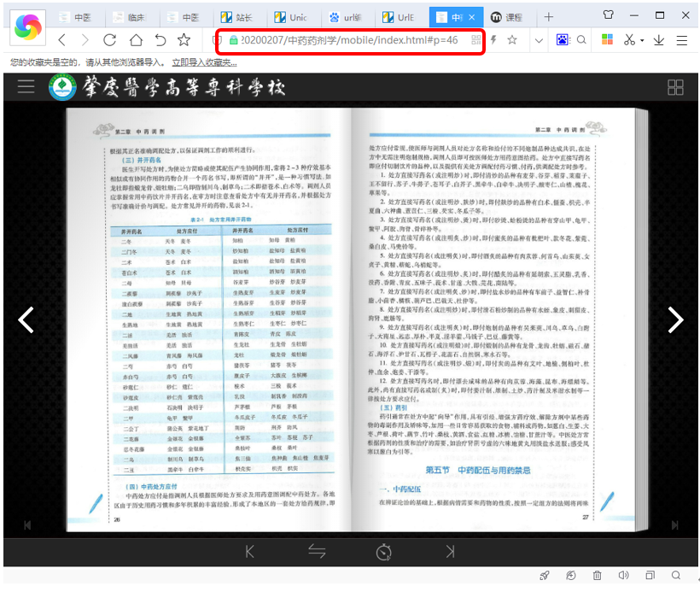Switch to the 站长 tab
The height and width of the screenshot is (592, 700).
[x=238, y=17]
